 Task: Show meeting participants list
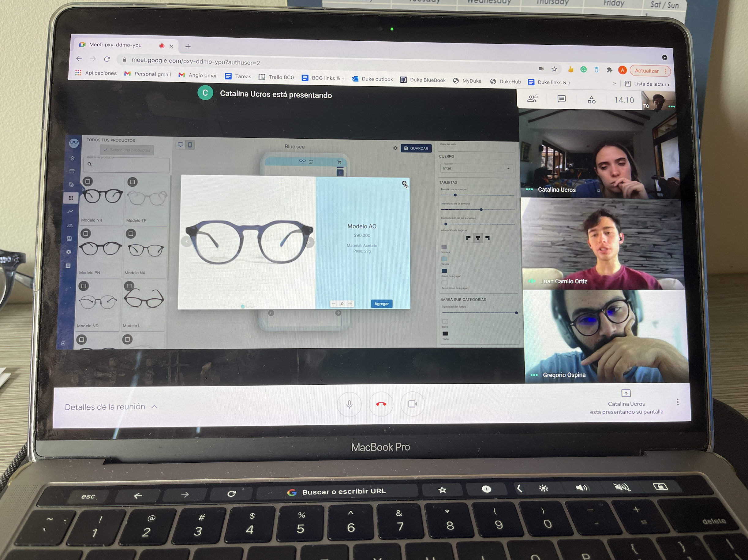tap(532, 99)
